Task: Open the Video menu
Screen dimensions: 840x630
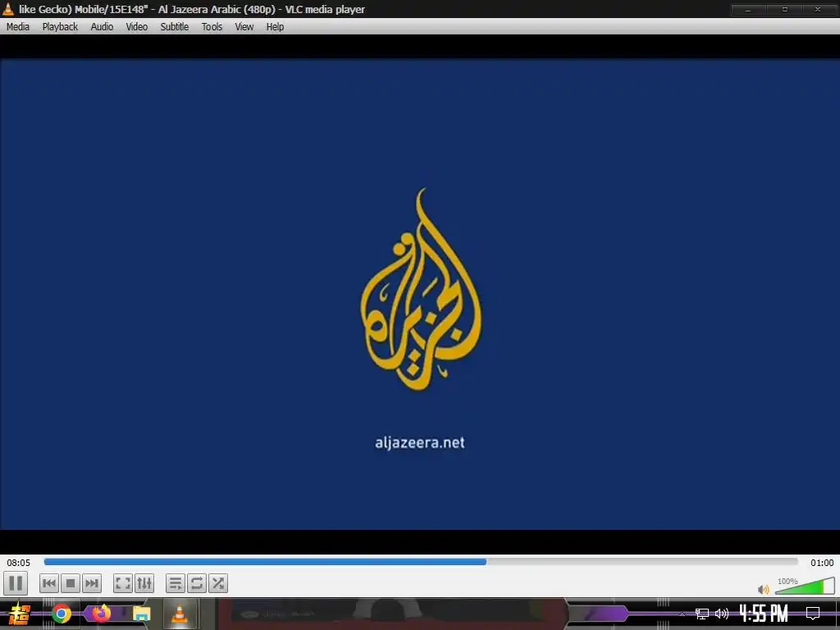Action: click(137, 27)
